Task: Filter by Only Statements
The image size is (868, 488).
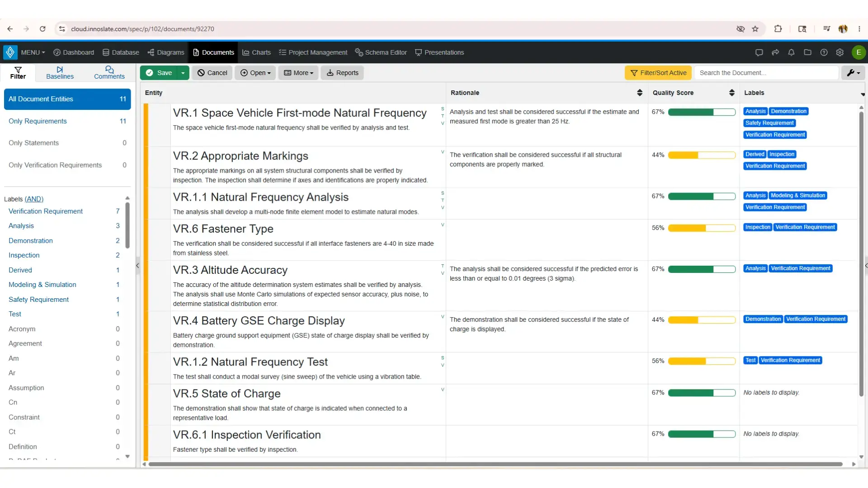Action: click(67, 143)
